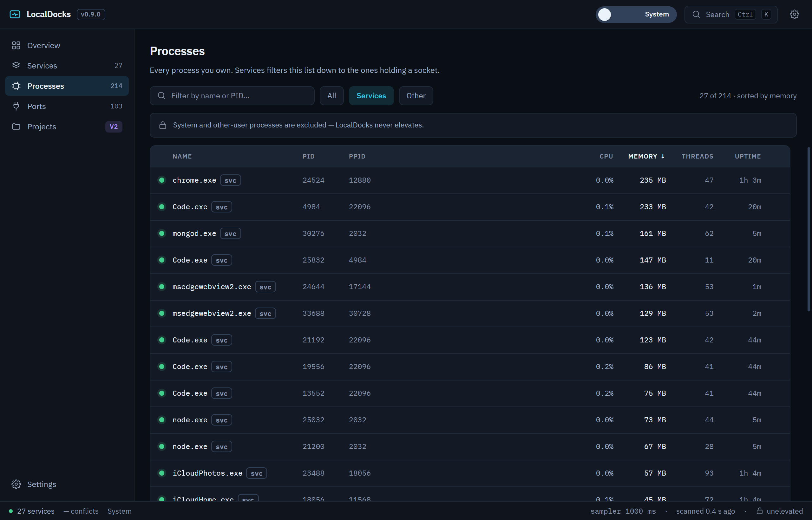This screenshot has height=520, width=812.
Task: Click the magnifier icon in filter box
Action: [x=161, y=95]
